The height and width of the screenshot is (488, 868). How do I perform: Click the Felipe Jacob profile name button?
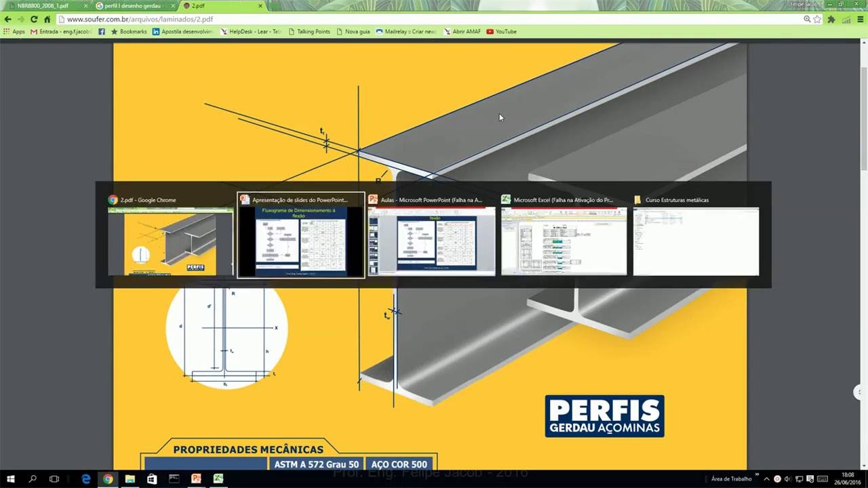[804, 4]
